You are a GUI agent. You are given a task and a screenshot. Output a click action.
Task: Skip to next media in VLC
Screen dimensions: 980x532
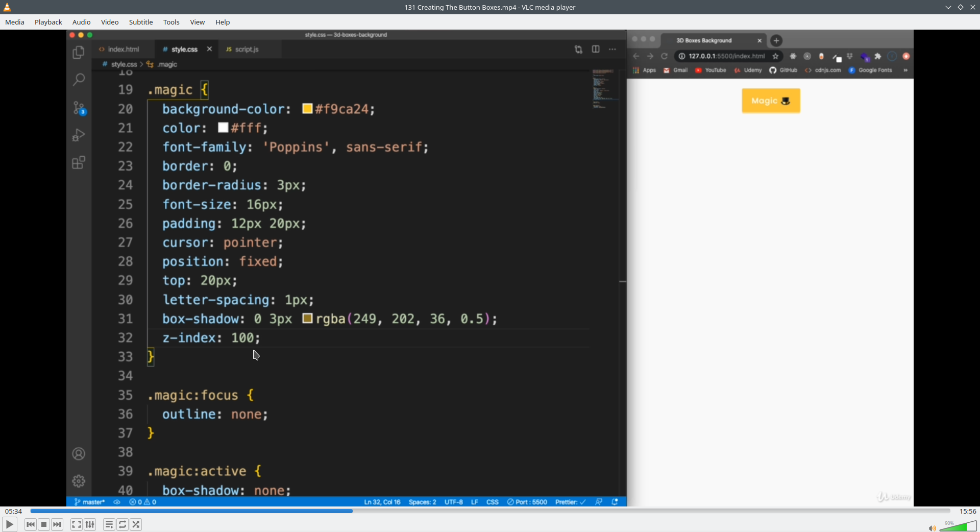(x=57, y=524)
